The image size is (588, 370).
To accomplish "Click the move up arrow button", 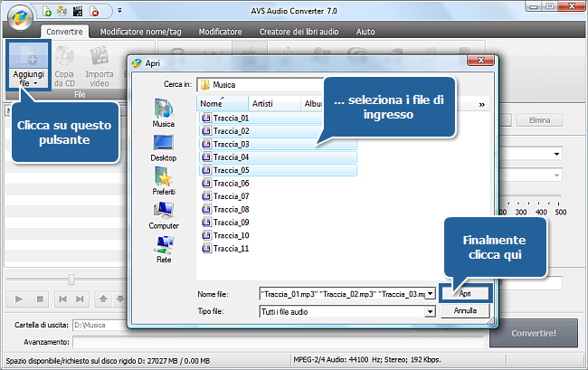I will (103, 299).
